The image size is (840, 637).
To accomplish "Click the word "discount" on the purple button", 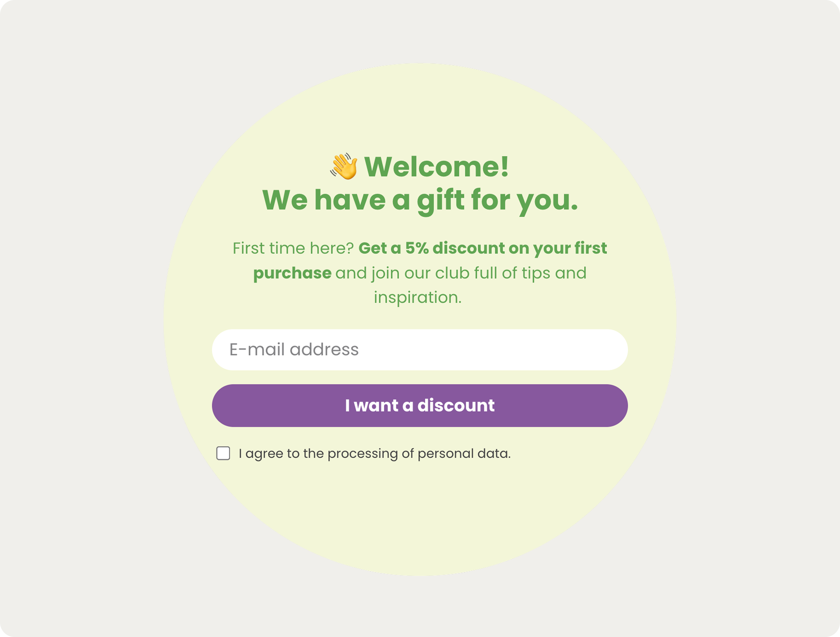I will click(x=456, y=405).
